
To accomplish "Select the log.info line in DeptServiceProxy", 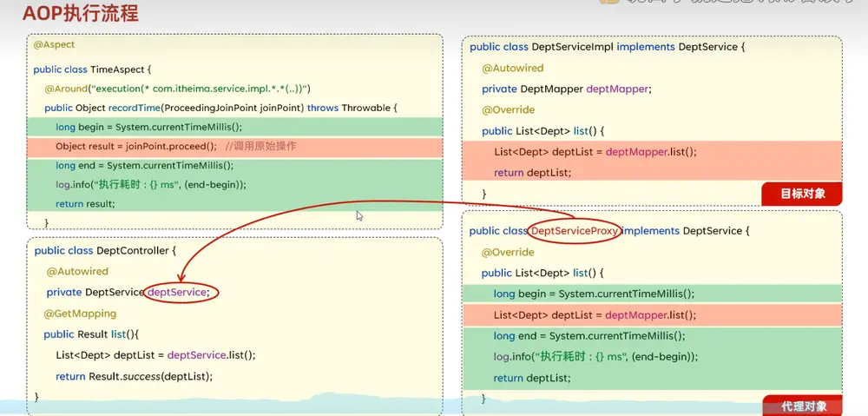I will [x=595, y=357].
